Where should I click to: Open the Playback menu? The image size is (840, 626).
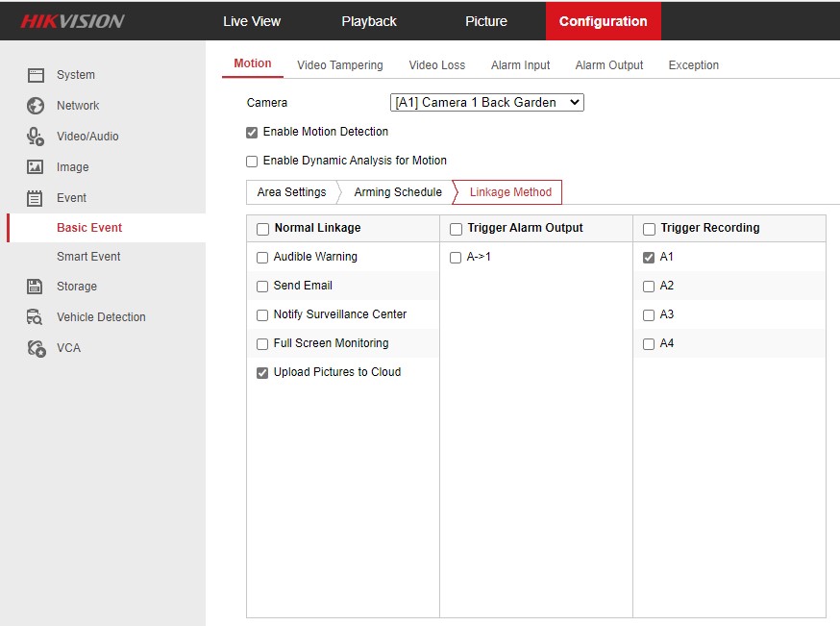369,21
